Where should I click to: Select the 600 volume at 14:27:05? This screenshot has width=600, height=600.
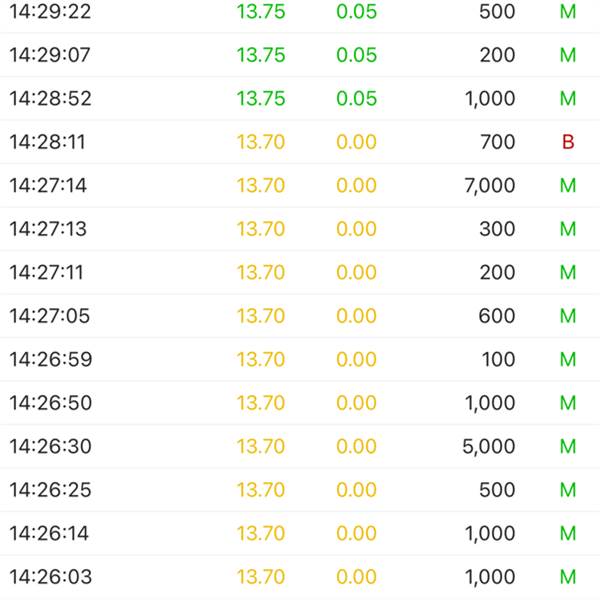497,316
